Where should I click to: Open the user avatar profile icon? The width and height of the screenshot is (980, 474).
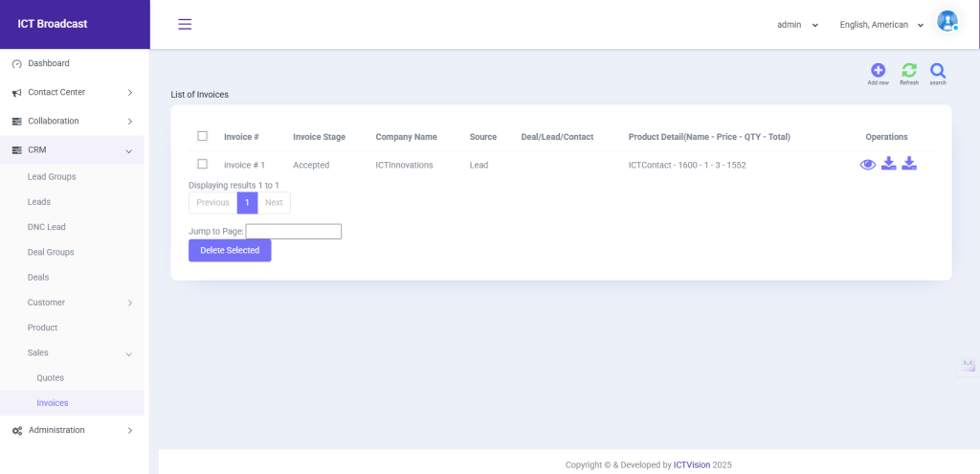pos(947,22)
